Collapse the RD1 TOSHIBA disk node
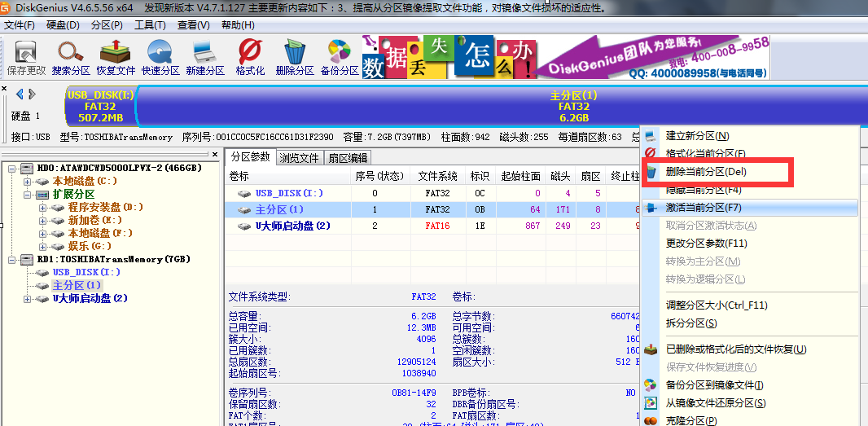This screenshot has height=426, width=868. coord(13,259)
